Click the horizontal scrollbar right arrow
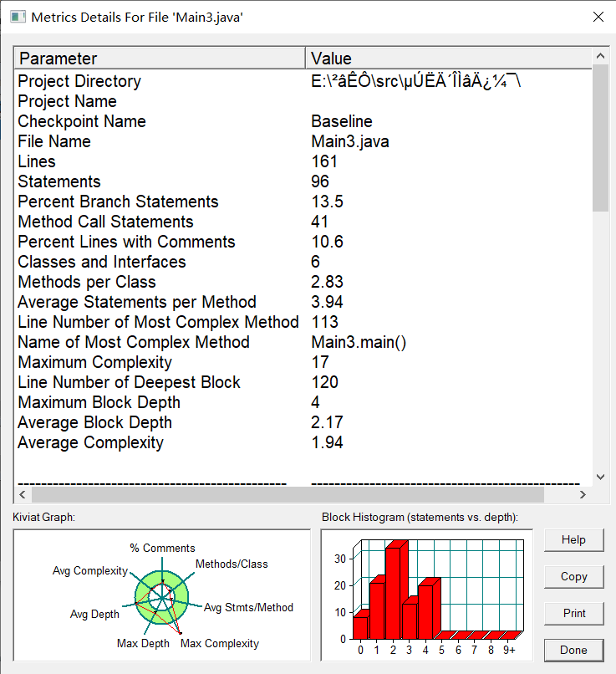The image size is (616, 674). pos(583,494)
